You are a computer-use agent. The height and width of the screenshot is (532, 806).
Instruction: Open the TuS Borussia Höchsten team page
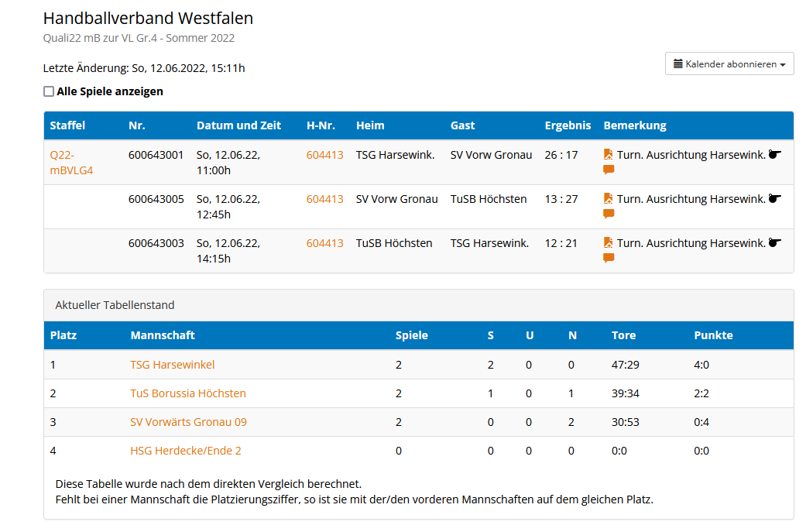(x=187, y=393)
